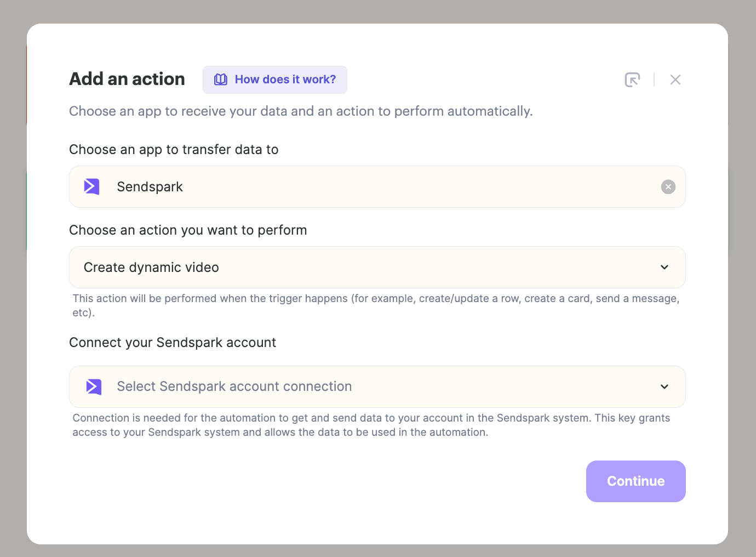The width and height of the screenshot is (756, 557).
Task: Click the Add an action heading
Action: [x=127, y=79]
